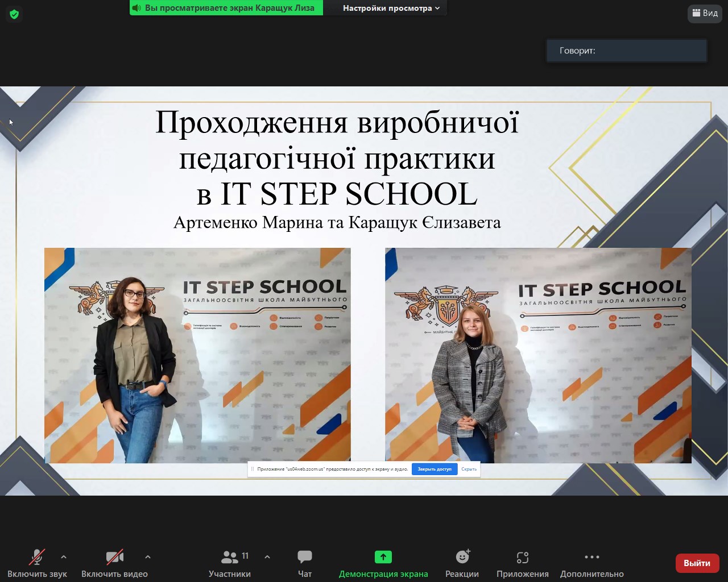Image resolution: width=728 pixels, height=582 pixels.
Task: Start sharing with Демонстрация экрана
Action: pyautogui.click(x=383, y=564)
